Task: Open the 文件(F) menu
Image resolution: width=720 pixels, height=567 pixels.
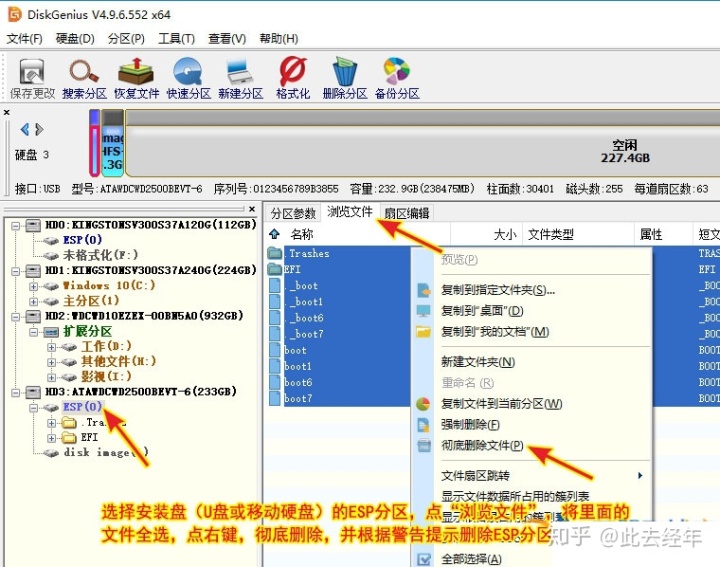Action: [24, 39]
